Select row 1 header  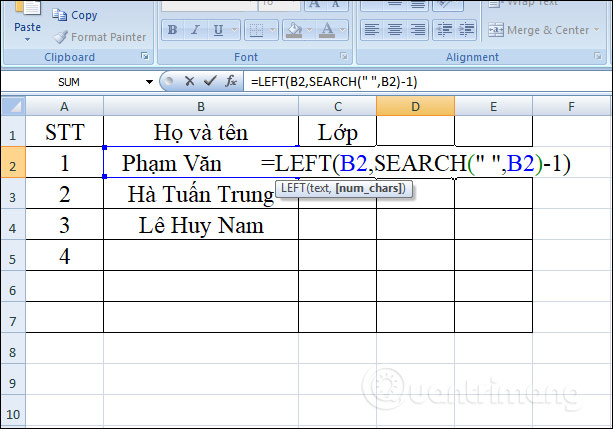click(13, 132)
